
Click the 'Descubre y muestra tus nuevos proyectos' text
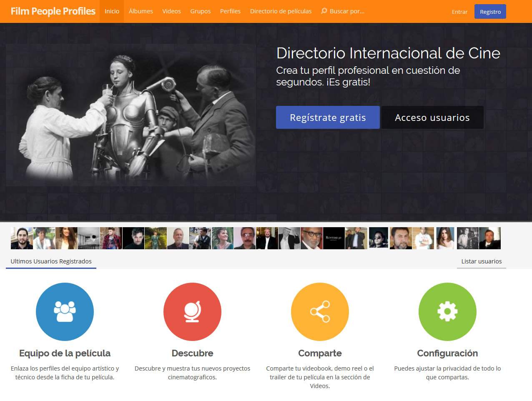(192, 373)
